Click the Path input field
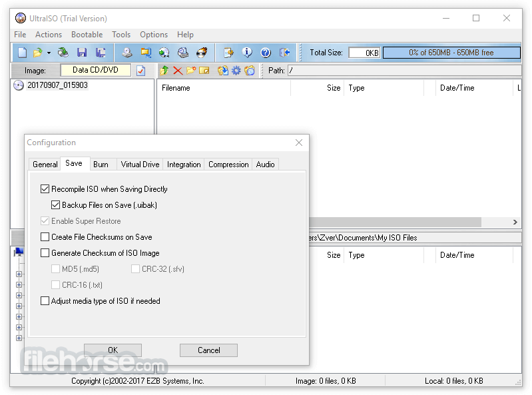The image size is (532, 395). coord(404,71)
